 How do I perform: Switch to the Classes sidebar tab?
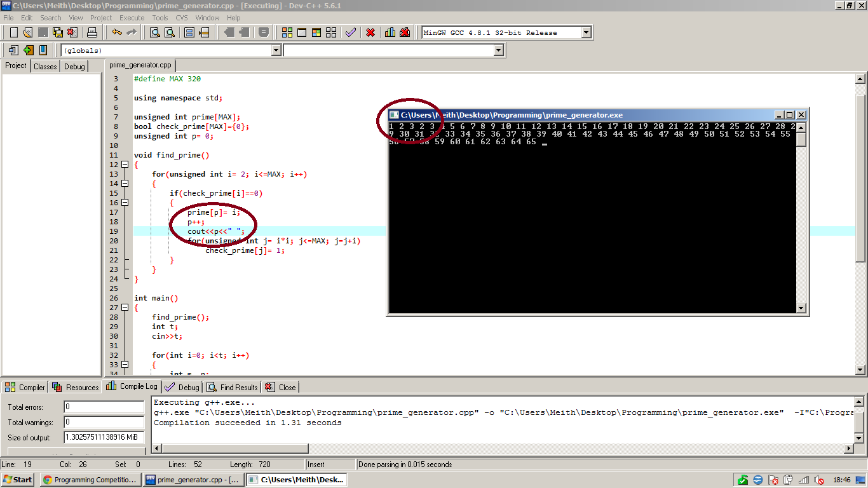(x=45, y=66)
